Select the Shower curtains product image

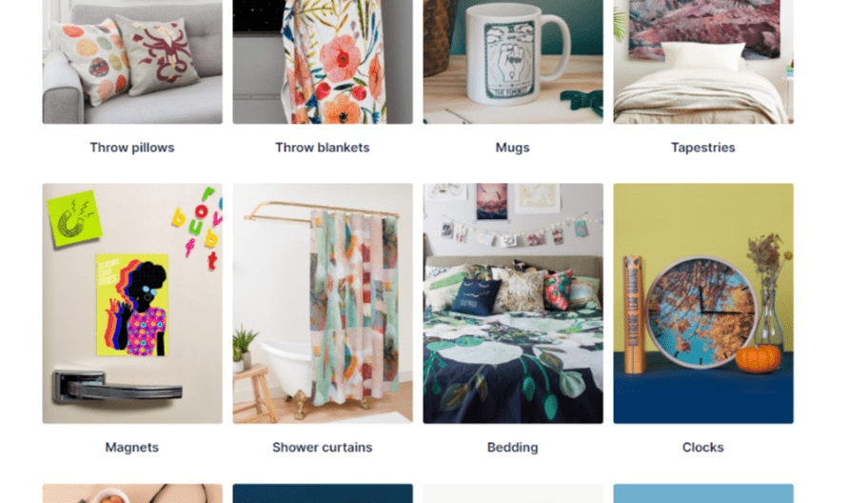click(x=323, y=304)
